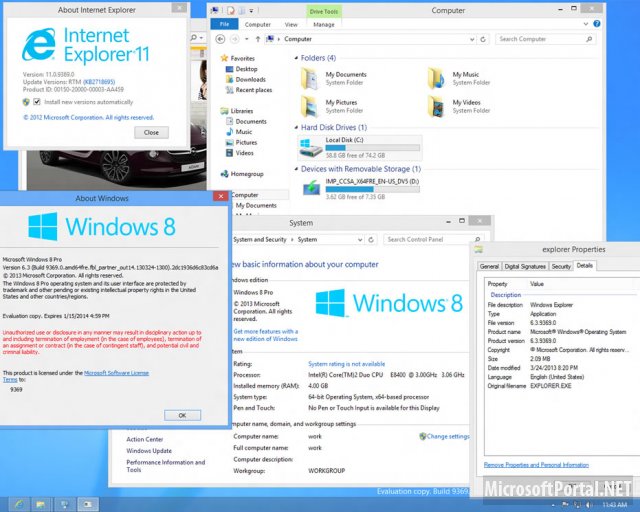
Task: Click Forward arrow in Computer window
Action: (x=235, y=39)
